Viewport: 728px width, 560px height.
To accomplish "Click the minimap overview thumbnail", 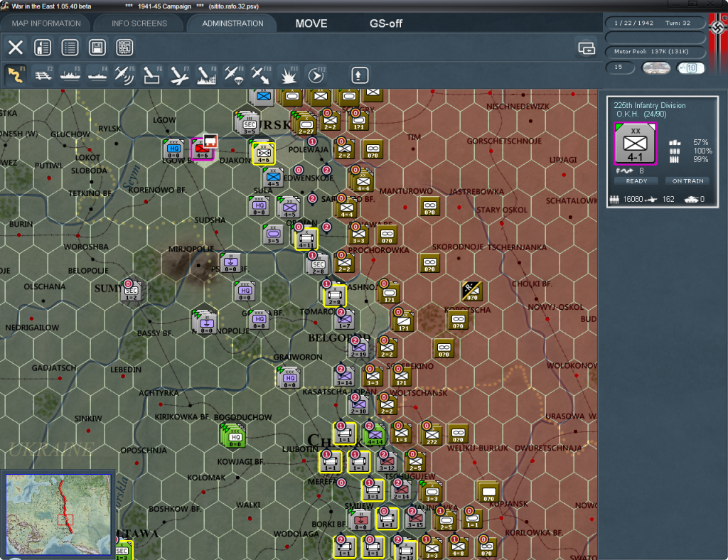I will (x=58, y=515).
